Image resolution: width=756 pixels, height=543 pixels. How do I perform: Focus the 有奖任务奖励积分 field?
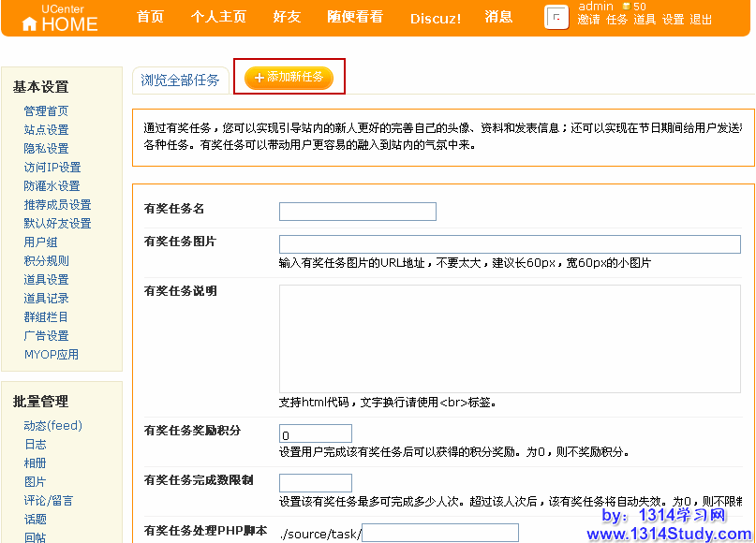(x=316, y=434)
